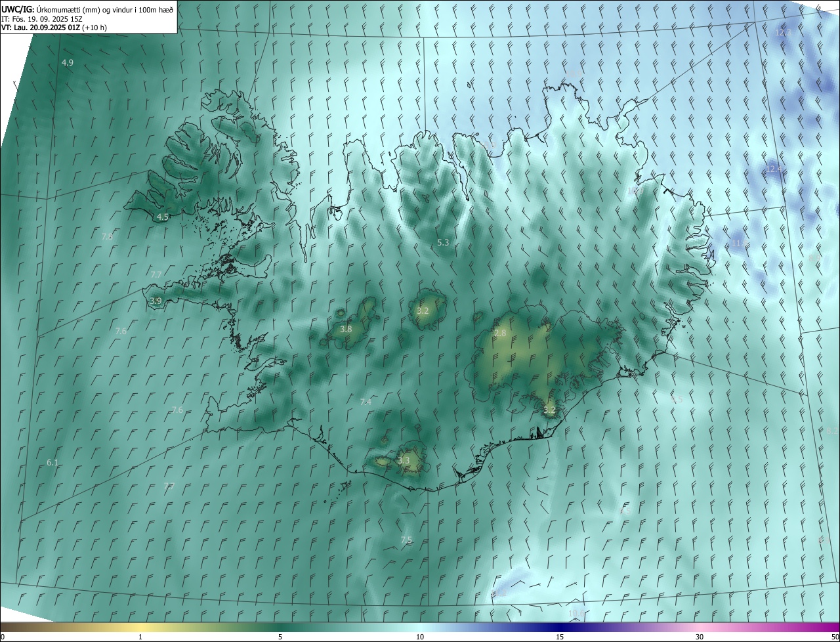Click the 1 tick on the color scale

click(141, 637)
